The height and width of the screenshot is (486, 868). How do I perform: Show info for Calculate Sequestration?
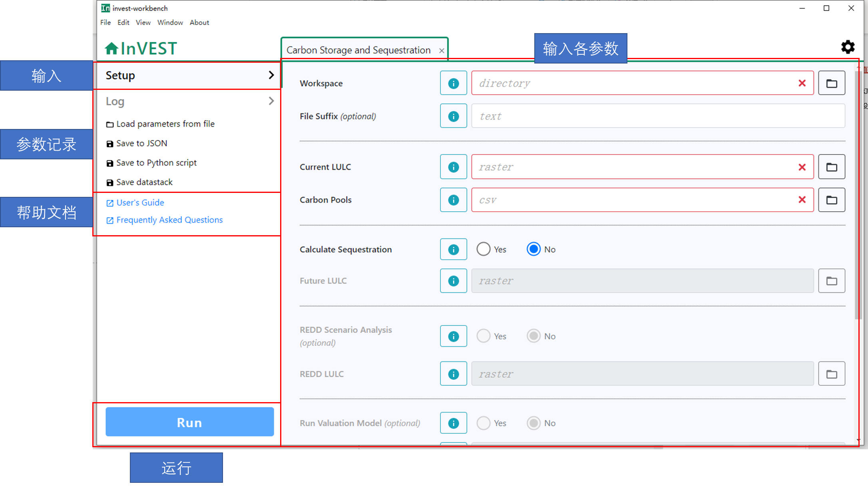453,249
